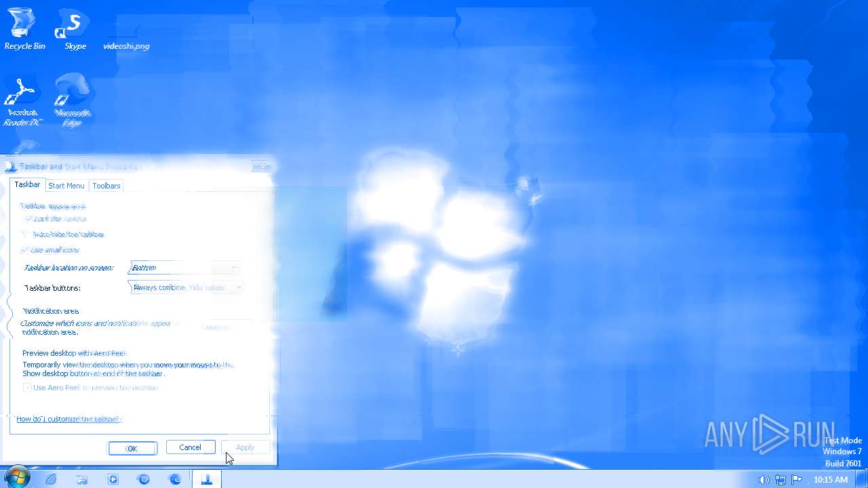Launch Windows Media Player from taskbar
Image resolution: width=868 pixels, height=488 pixels.
click(x=113, y=479)
